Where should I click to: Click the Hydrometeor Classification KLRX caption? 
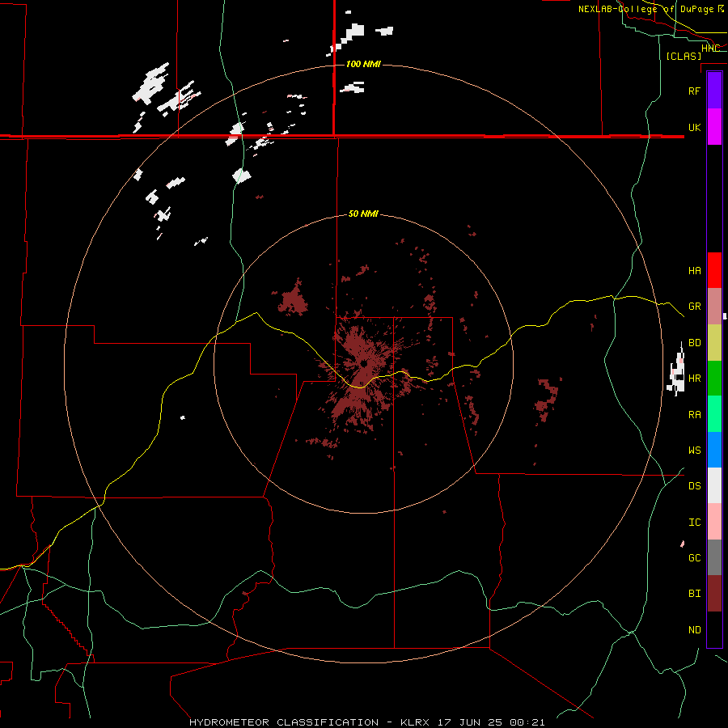click(x=366, y=722)
